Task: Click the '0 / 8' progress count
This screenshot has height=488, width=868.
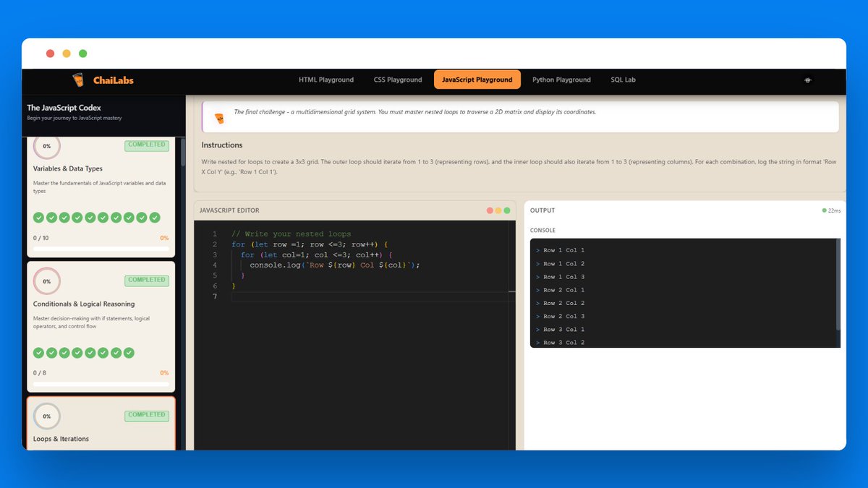Action: tap(40, 373)
